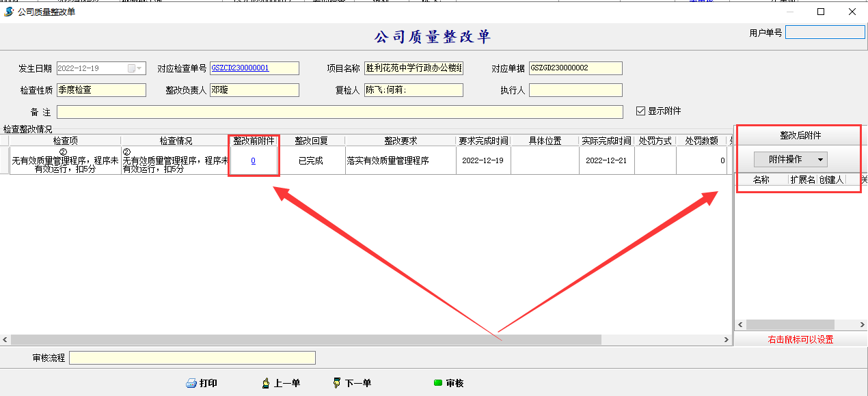Click the 审核流程 text field
This screenshot has height=396, width=868.
click(192, 358)
